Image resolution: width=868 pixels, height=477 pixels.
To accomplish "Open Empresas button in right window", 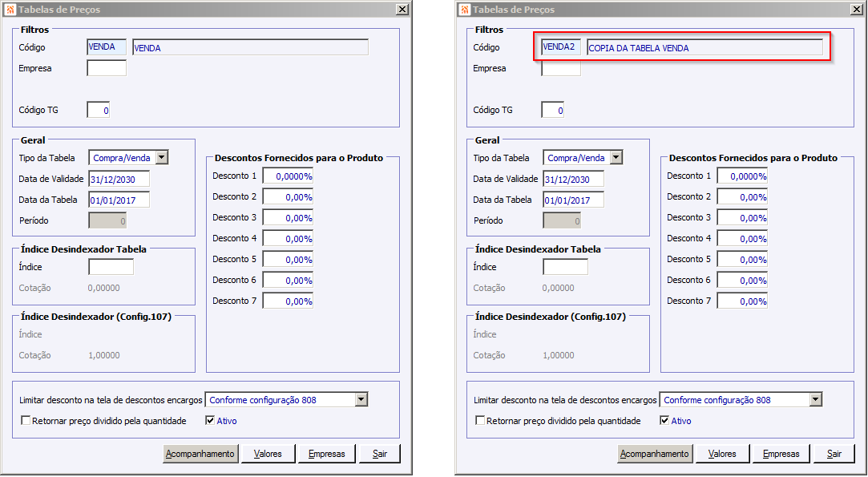I will click(x=781, y=454).
